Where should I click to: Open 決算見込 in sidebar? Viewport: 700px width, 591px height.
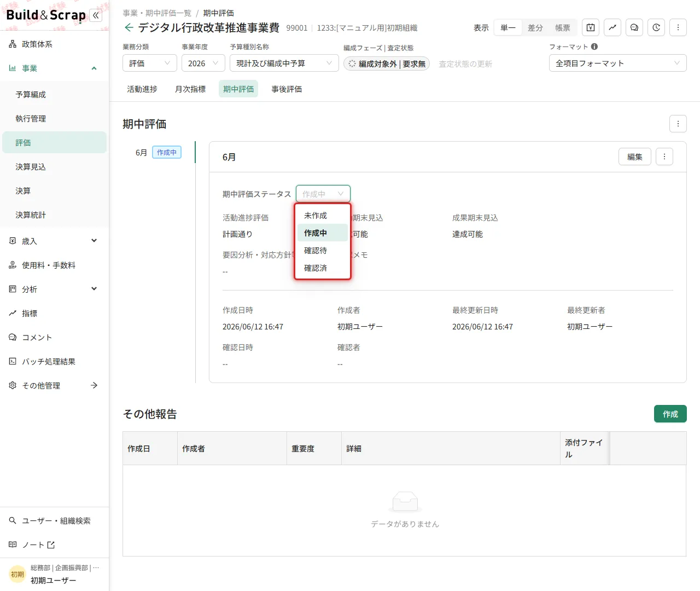(x=54, y=166)
